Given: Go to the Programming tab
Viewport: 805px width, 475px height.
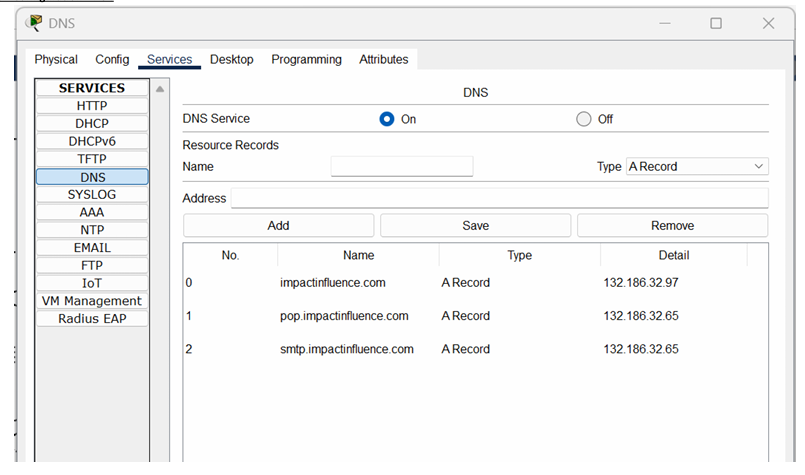Looking at the screenshot, I should (306, 60).
